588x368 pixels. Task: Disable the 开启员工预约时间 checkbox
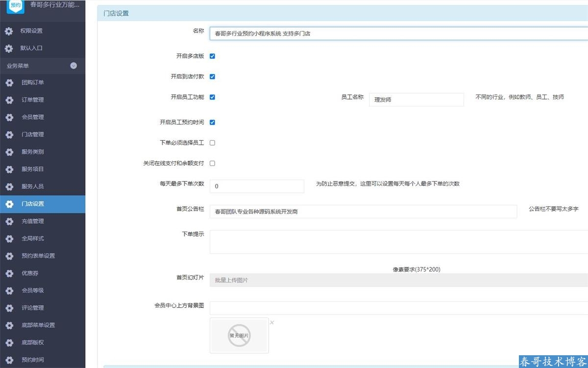[212, 122]
